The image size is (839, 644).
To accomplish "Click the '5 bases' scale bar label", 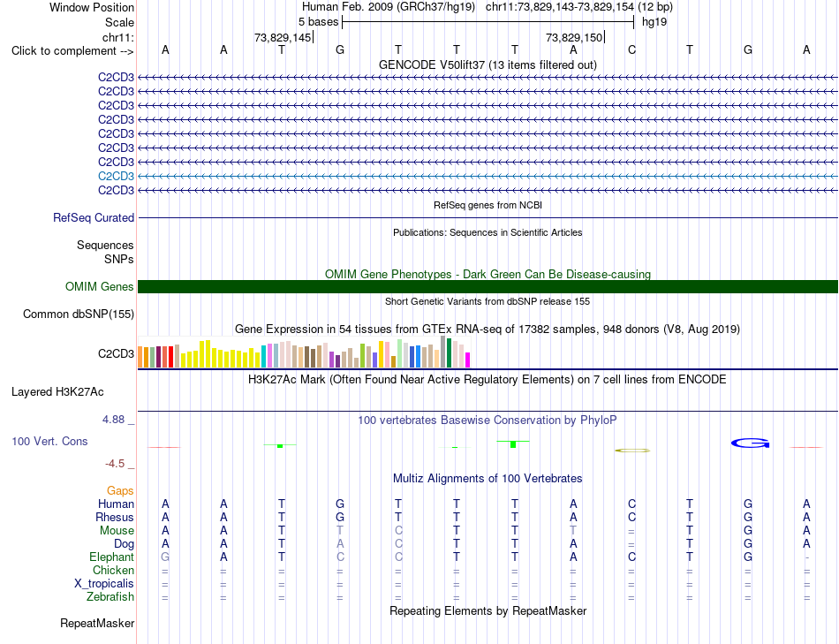I will pos(318,22).
